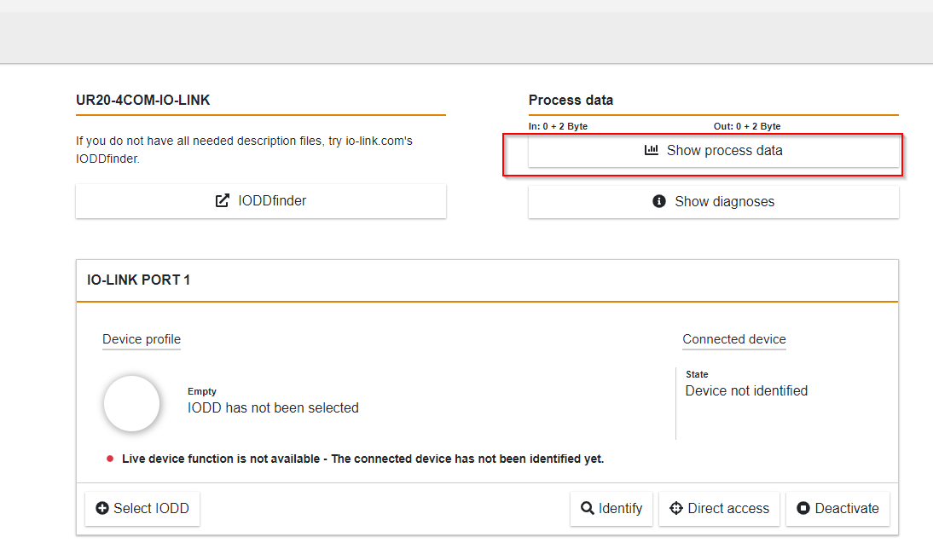Click the description text mentioning io-link.com's IODDfinder

[x=244, y=150]
